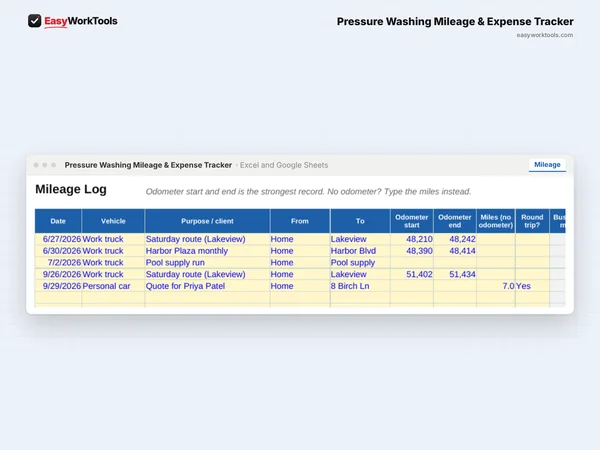Select the Odometer start column header
This screenshot has width=600, height=450.
(x=412, y=221)
